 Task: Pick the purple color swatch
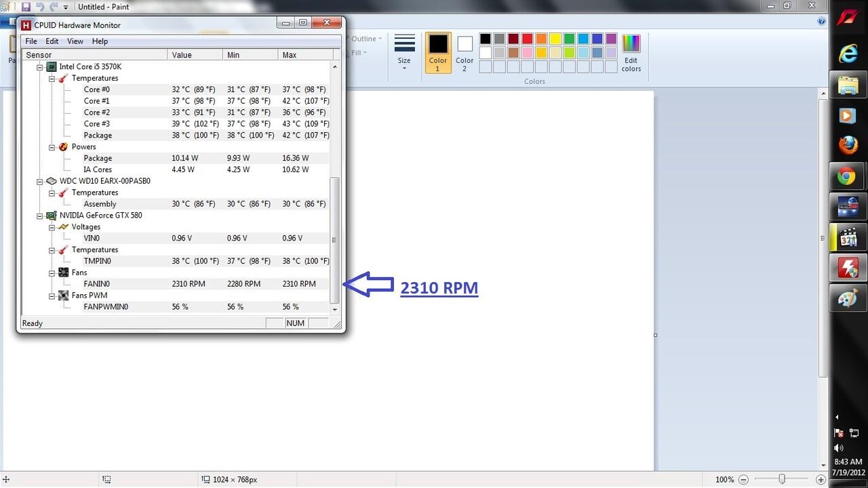coord(612,39)
